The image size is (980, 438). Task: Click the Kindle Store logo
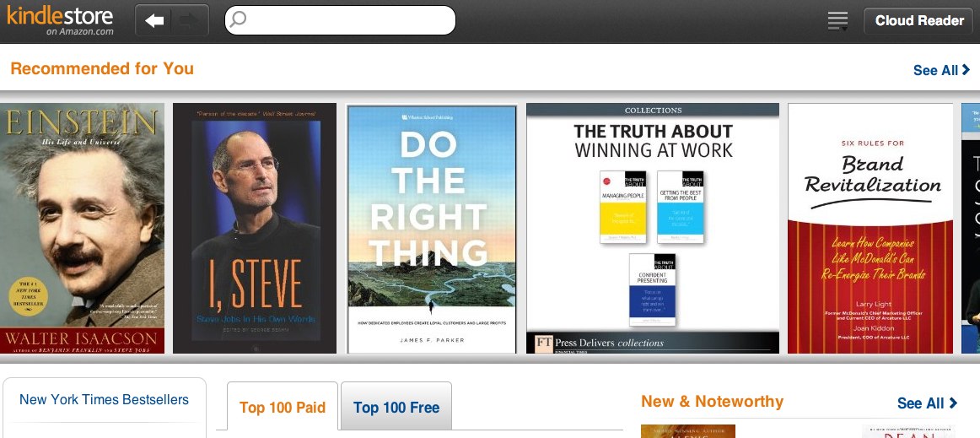point(60,20)
